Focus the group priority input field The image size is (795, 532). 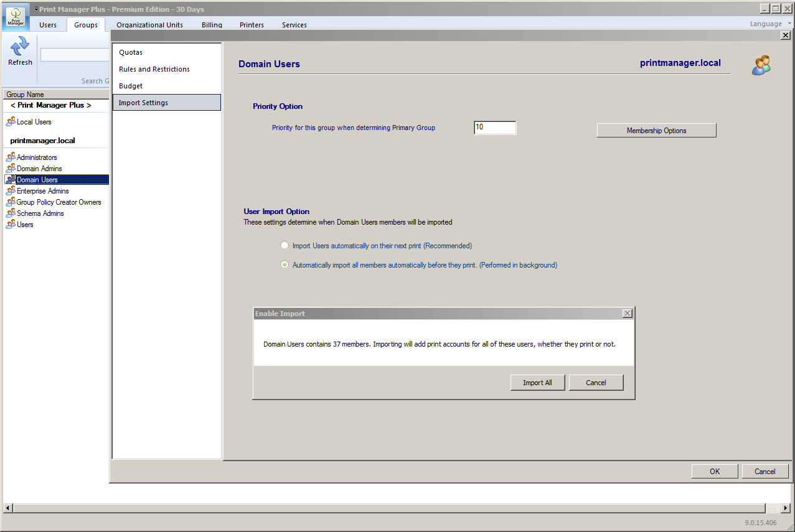click(495, 128)
